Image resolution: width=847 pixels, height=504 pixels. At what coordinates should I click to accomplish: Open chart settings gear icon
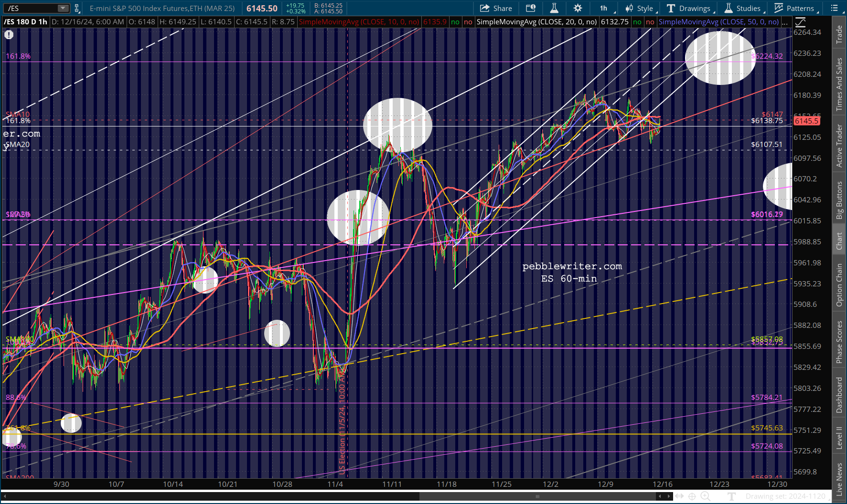click(x=578, y=8)
